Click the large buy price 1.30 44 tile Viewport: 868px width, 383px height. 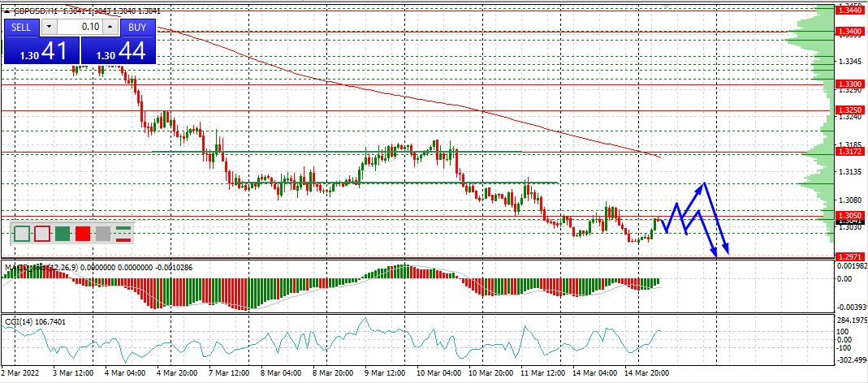pos(119,51)
